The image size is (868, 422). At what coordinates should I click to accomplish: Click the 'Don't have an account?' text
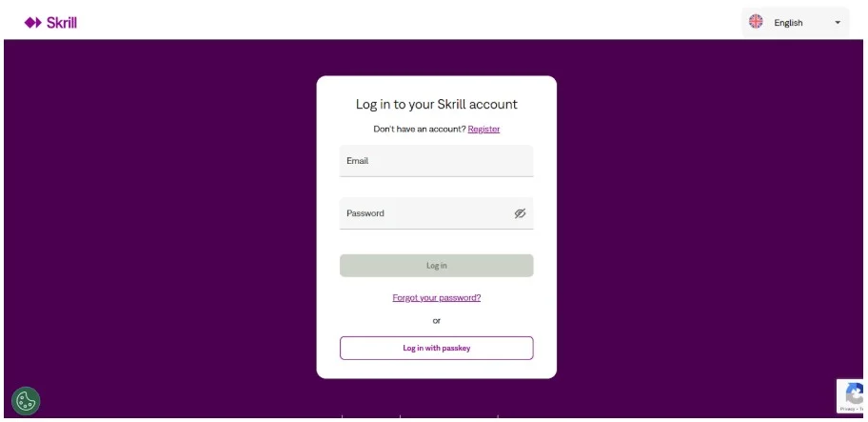click(x=419, y=129)
